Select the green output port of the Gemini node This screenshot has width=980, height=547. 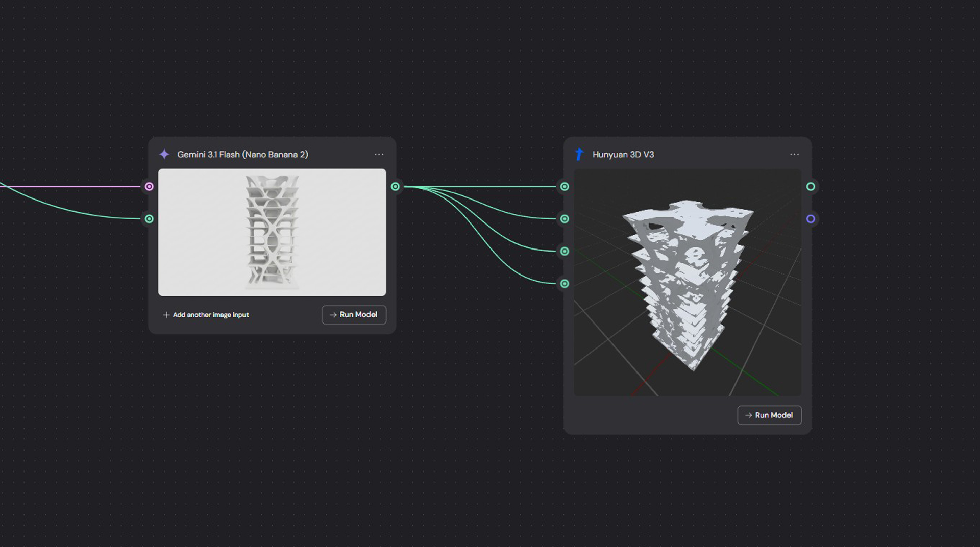pyautogui.click(x=395, y=187)
